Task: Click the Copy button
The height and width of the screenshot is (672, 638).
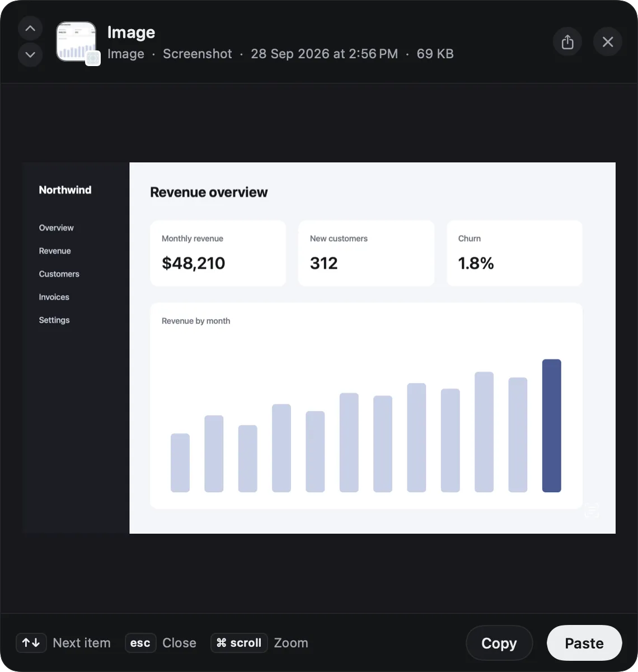Action: click(x=499, y=643)
